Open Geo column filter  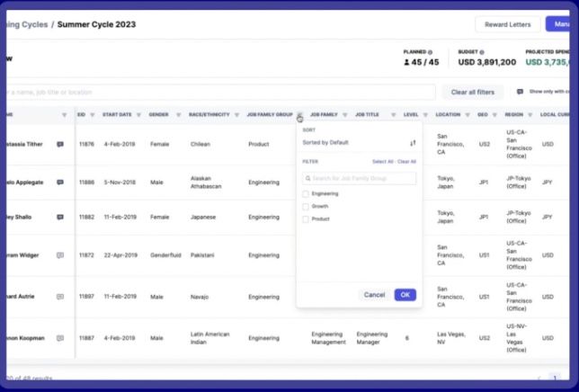494,115
